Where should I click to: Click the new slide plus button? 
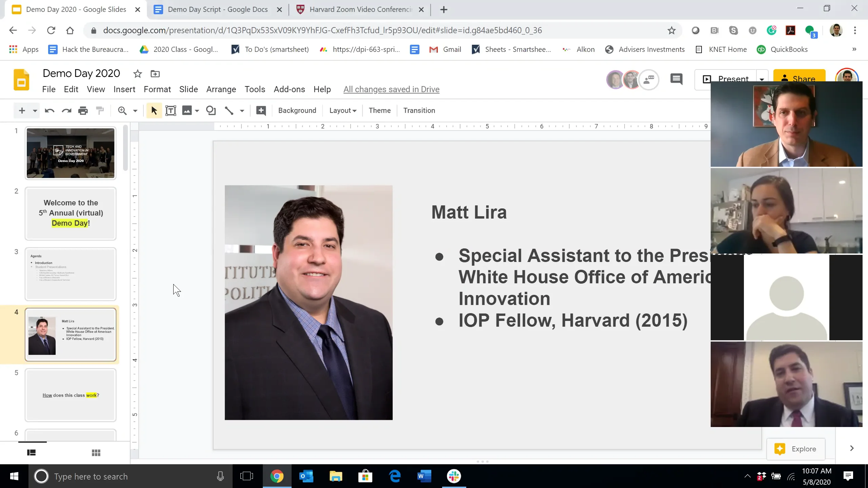22,110
